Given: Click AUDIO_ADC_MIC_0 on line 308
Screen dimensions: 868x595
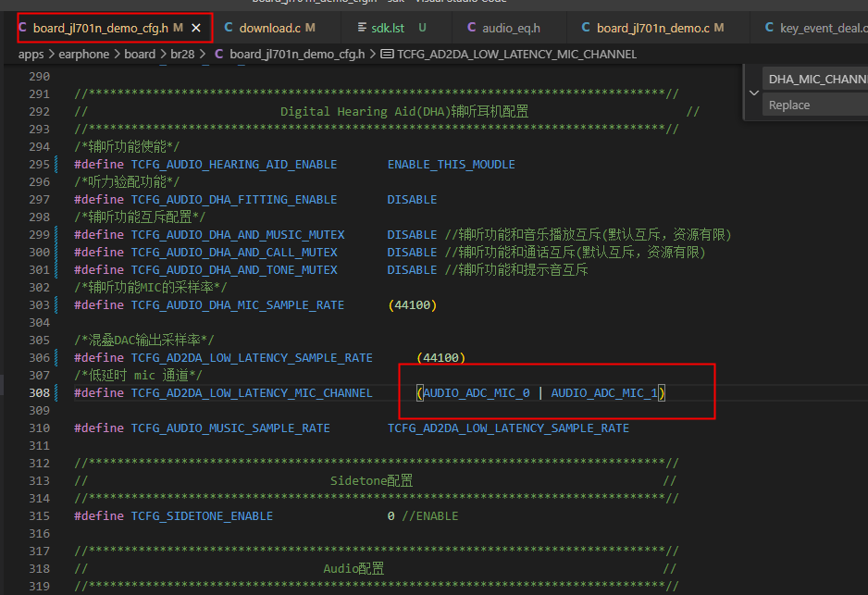Looking at the screenshot, I should [x=476, y=393].
